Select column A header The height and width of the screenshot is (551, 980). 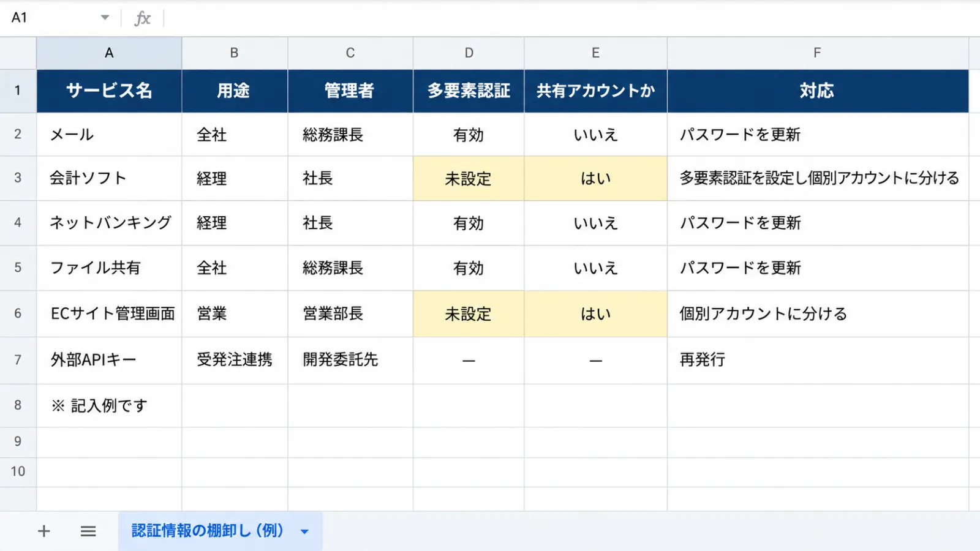point(109,53)
